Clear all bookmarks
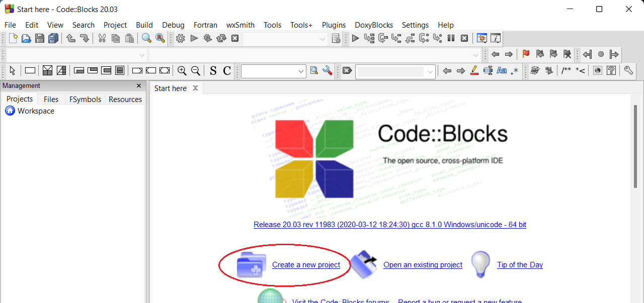 coord(567,54)
